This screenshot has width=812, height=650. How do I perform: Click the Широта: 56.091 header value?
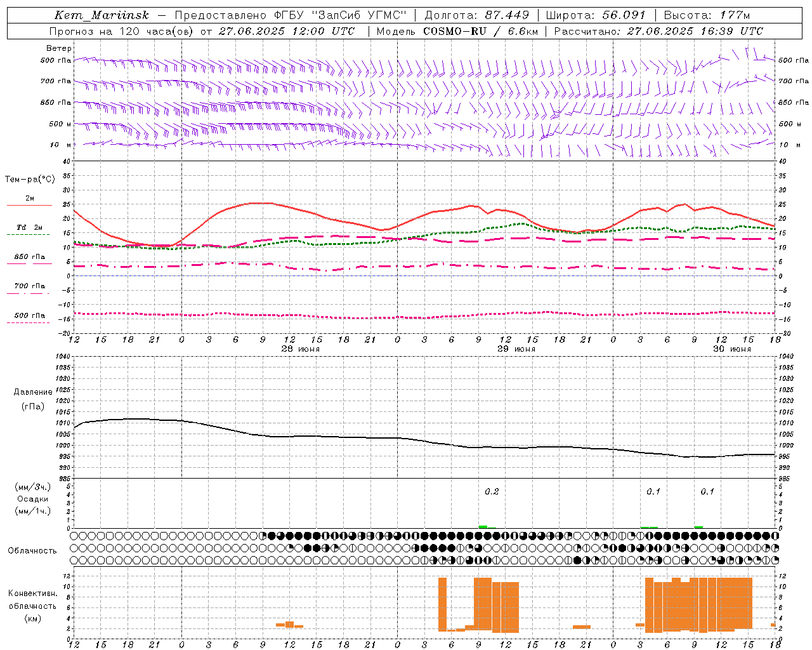596,15
